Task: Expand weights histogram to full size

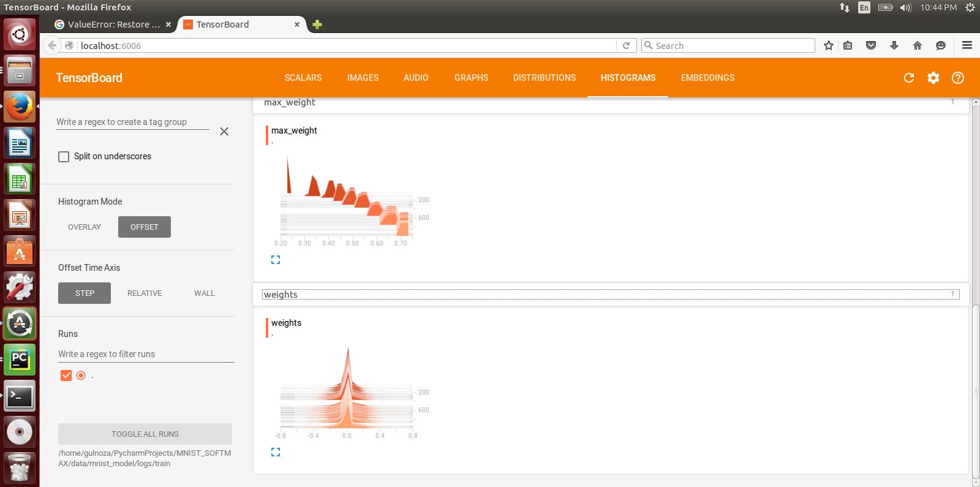Action: (x=276, y=452)
